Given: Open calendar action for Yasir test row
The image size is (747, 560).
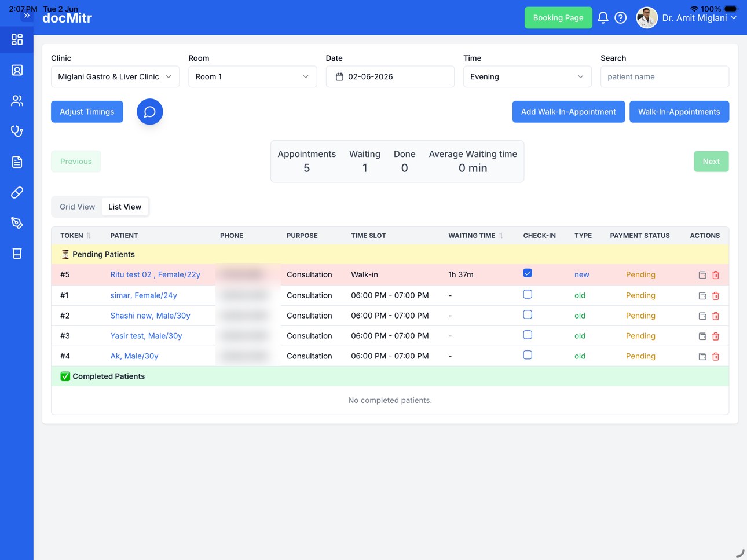Looking at the screenshot, I should 702,336.
